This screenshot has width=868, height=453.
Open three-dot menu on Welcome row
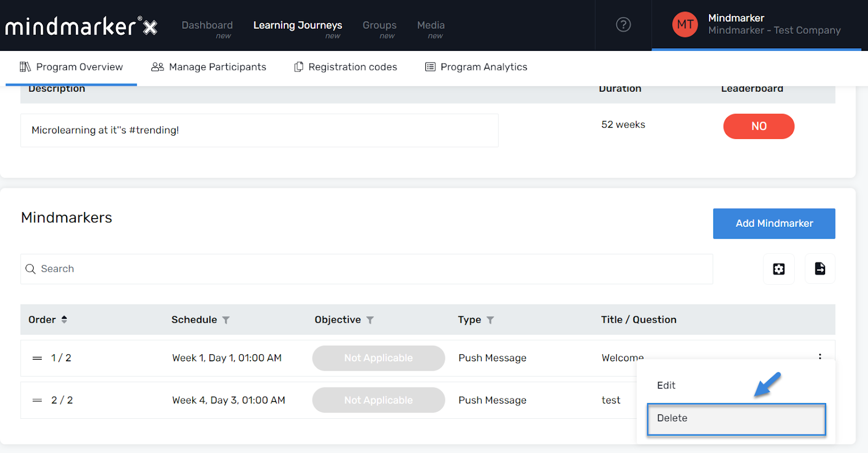(820, 356)
